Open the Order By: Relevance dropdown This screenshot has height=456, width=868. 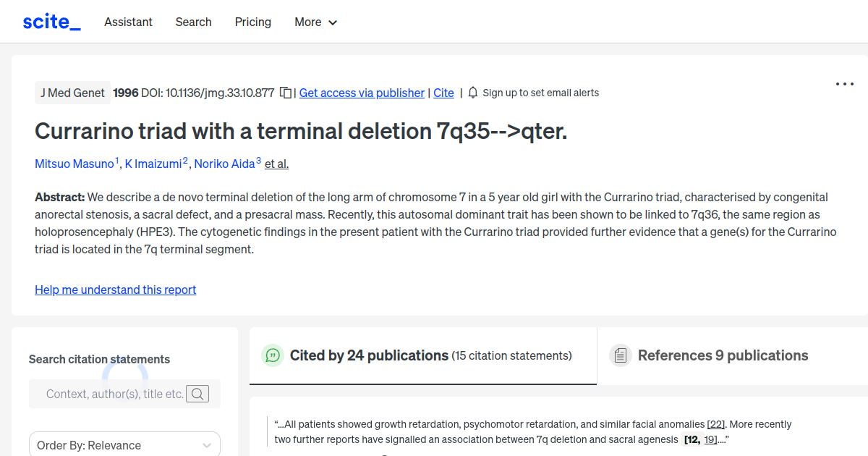(x=124, y=445)
